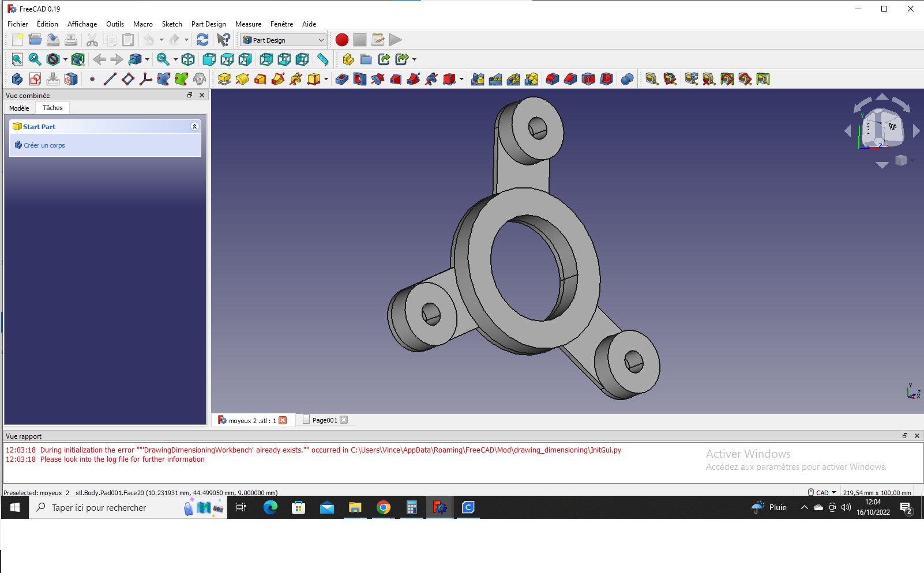Viewport: 924px width, 573px height.
Task: Switch to front view icon
Action: (209, 59)
